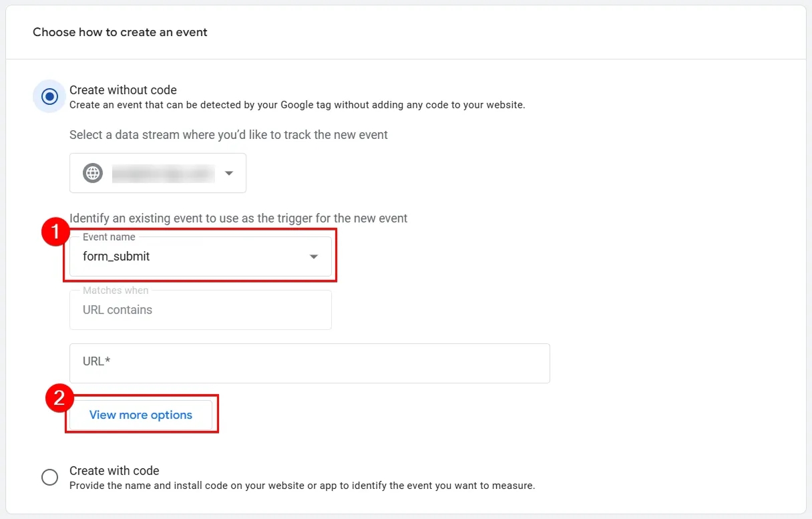Select the Create without code radio button
This screenshot has width=812, height=519.
point(49,97)
